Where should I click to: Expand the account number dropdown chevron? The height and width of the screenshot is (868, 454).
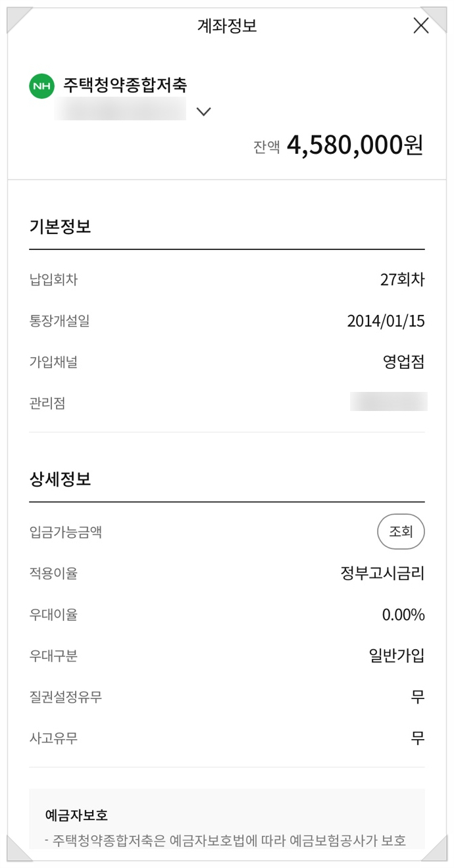[204, 112]
